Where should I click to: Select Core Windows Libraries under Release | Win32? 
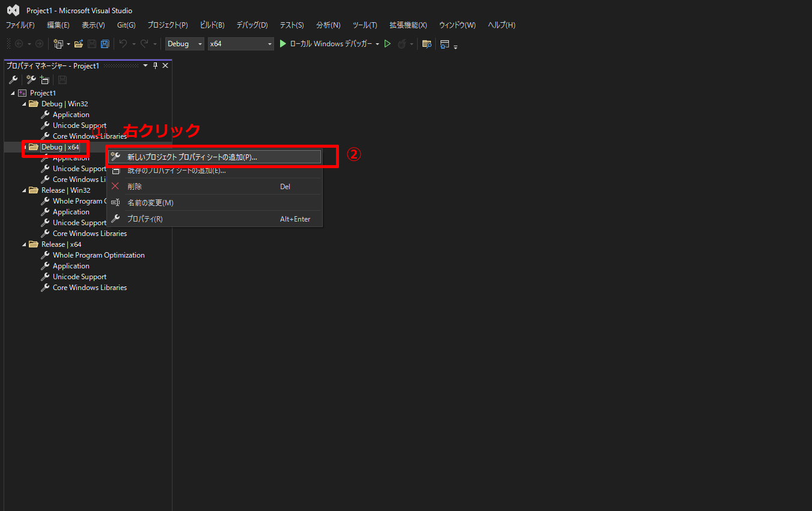pyautogui.click(x=90, y=234)
